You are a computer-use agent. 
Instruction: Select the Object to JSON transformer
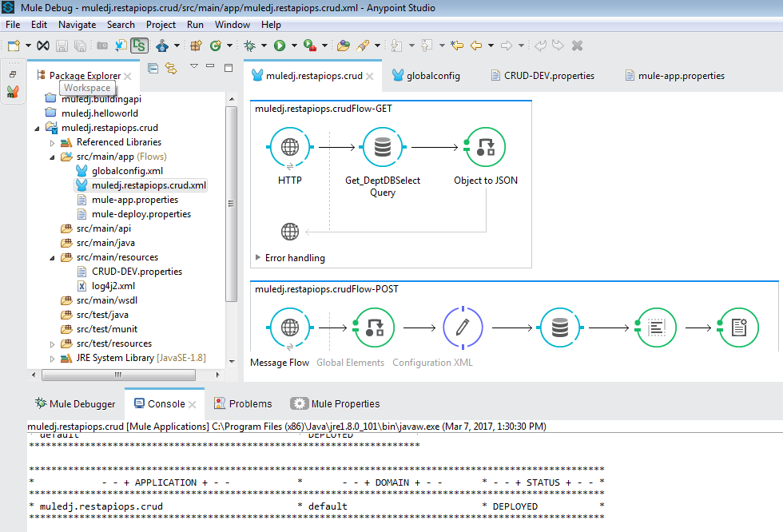click(x=484, y=147)
